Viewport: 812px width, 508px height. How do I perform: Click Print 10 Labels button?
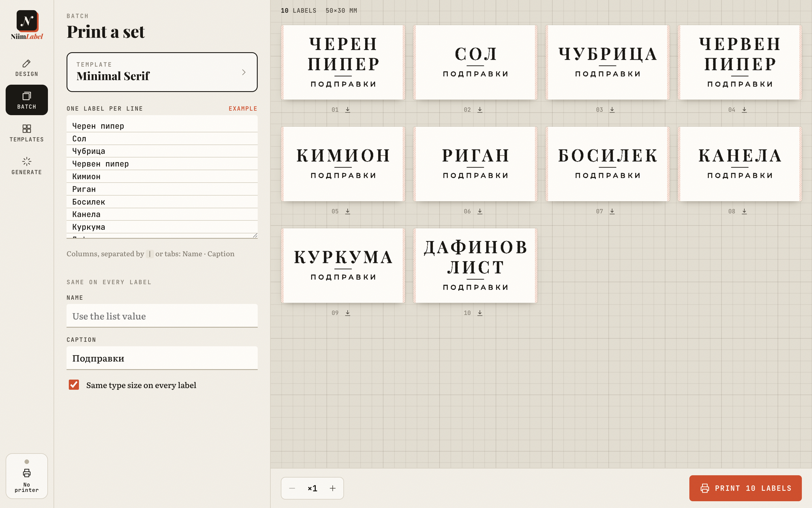[x=745, y=488]
